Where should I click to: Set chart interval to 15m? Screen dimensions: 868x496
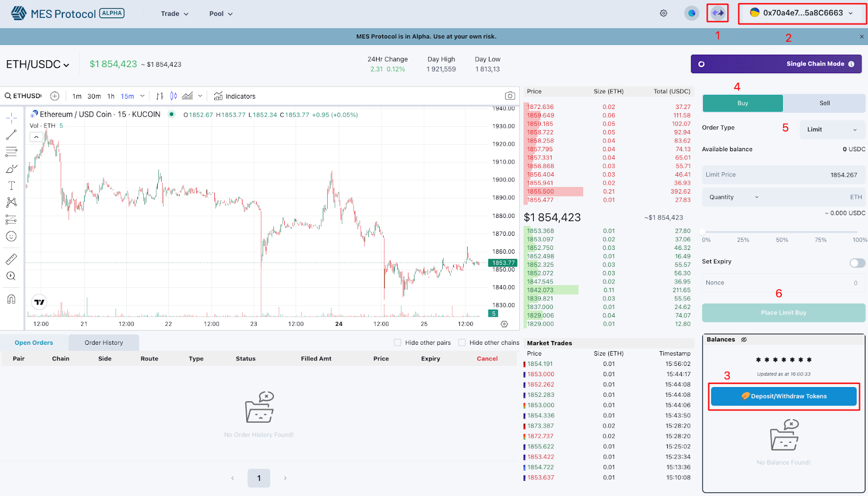127,96
